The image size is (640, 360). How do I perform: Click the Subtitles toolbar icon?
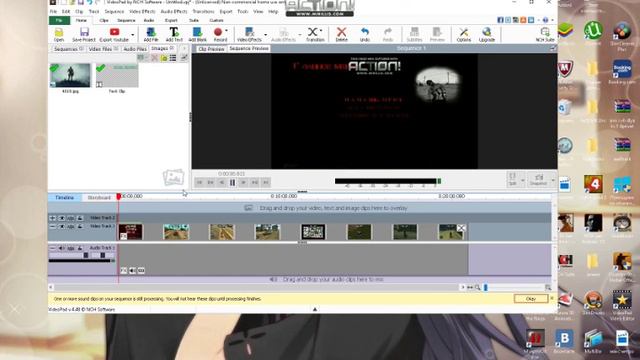[x=414, y=34]
